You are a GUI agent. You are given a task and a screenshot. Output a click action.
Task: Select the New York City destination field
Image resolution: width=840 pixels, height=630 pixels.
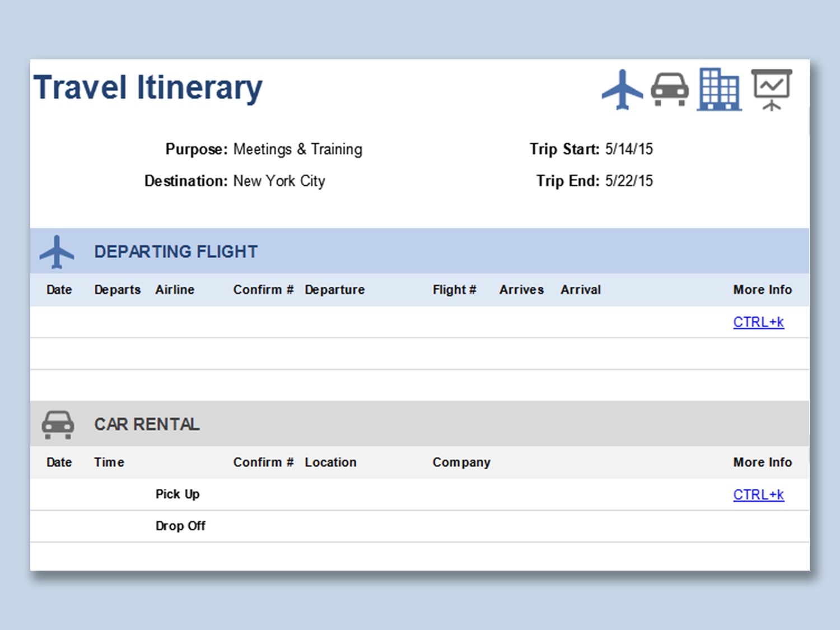279,181
